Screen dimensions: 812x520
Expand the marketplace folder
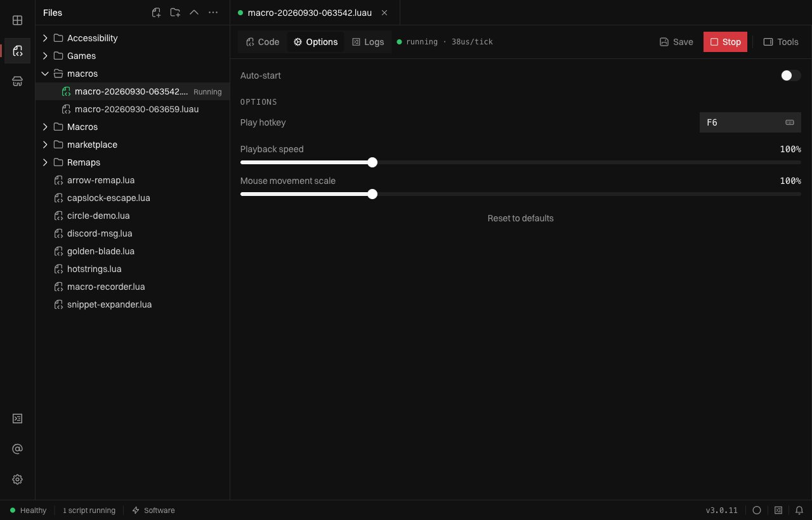[x=132, y=145]
